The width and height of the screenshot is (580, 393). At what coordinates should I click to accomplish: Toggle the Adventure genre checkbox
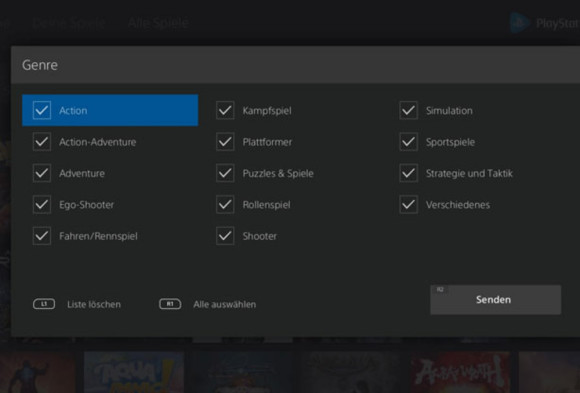(x=42, y=173)
